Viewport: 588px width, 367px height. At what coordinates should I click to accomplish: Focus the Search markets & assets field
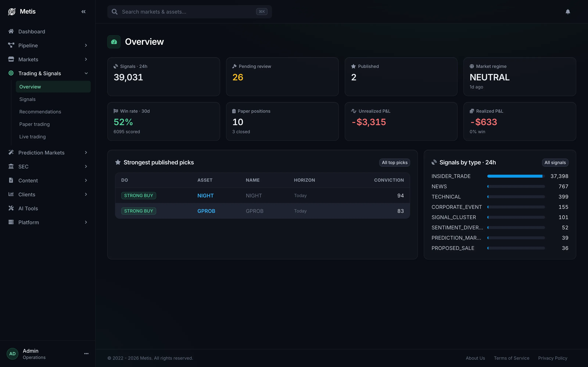point(189,12)
